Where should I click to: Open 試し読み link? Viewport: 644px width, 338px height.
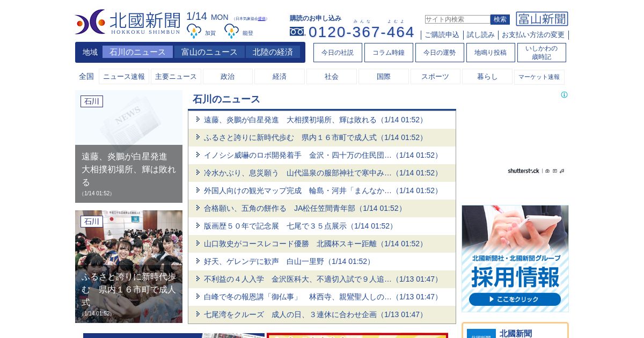pyautogui.click(x=481, y=35)
